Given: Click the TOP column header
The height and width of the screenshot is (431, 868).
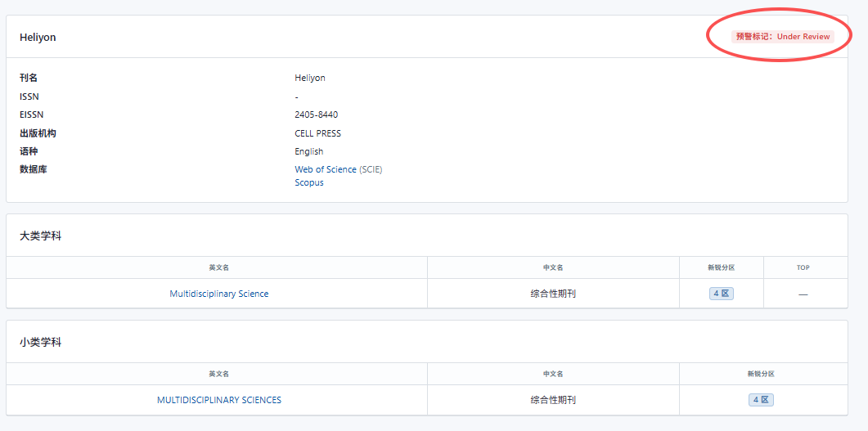Looking at the screenshot, I should point(803,267).
